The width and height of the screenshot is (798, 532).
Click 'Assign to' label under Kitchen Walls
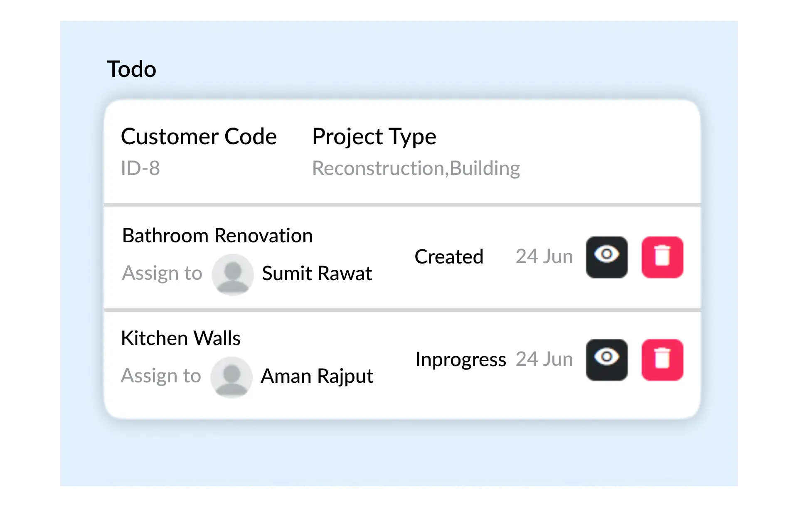point(161,376)
